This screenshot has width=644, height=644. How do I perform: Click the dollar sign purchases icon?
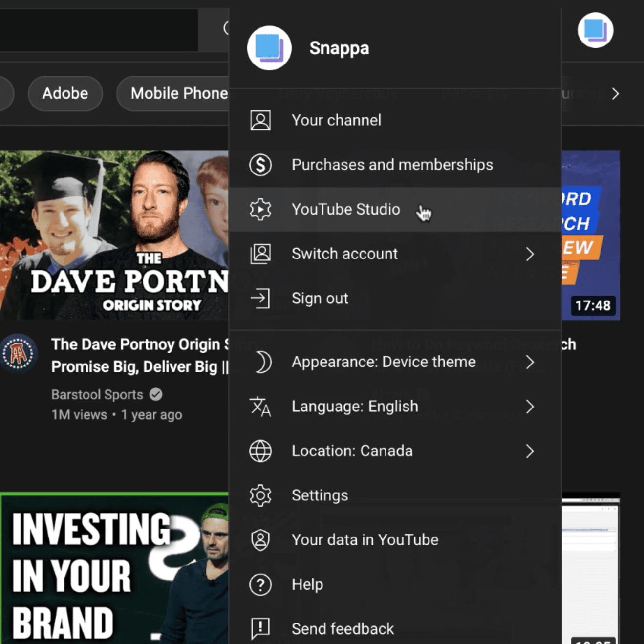coord(260,165)
